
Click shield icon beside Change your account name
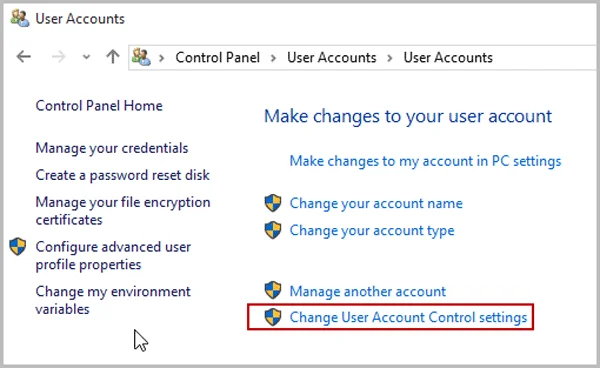[273, 203]
